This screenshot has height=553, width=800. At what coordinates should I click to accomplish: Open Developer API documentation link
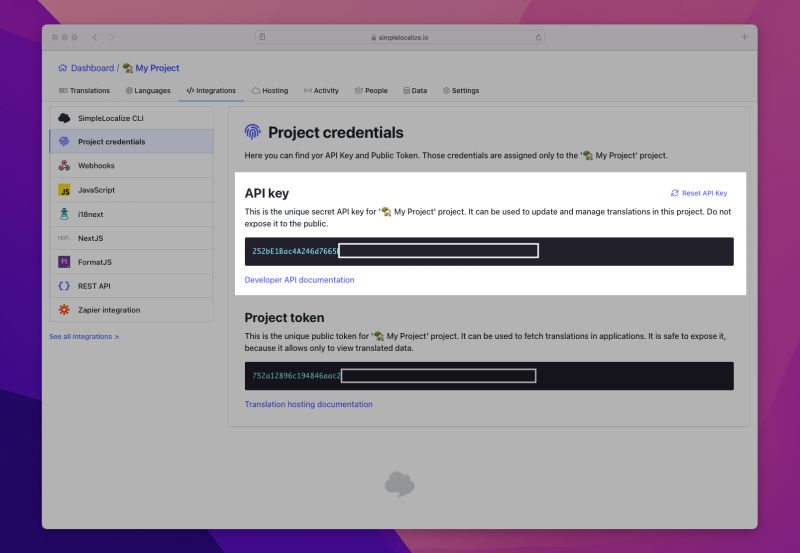tap(299, 280)
